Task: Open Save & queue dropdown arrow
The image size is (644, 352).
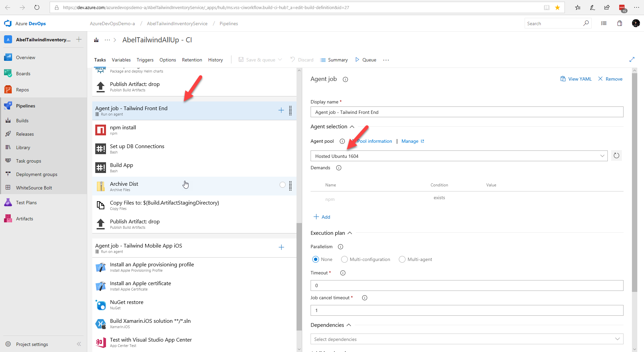Action: (x=280, y=59)
